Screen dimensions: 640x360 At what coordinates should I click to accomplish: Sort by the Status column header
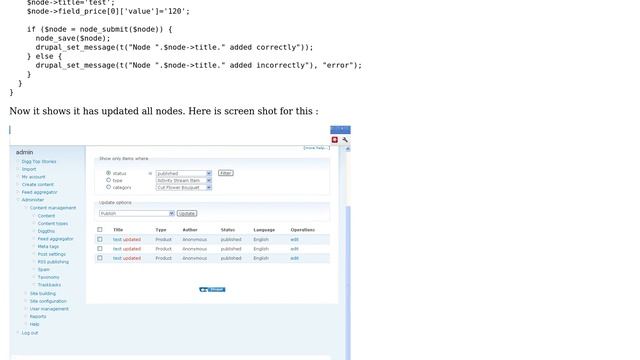[228, 230]
